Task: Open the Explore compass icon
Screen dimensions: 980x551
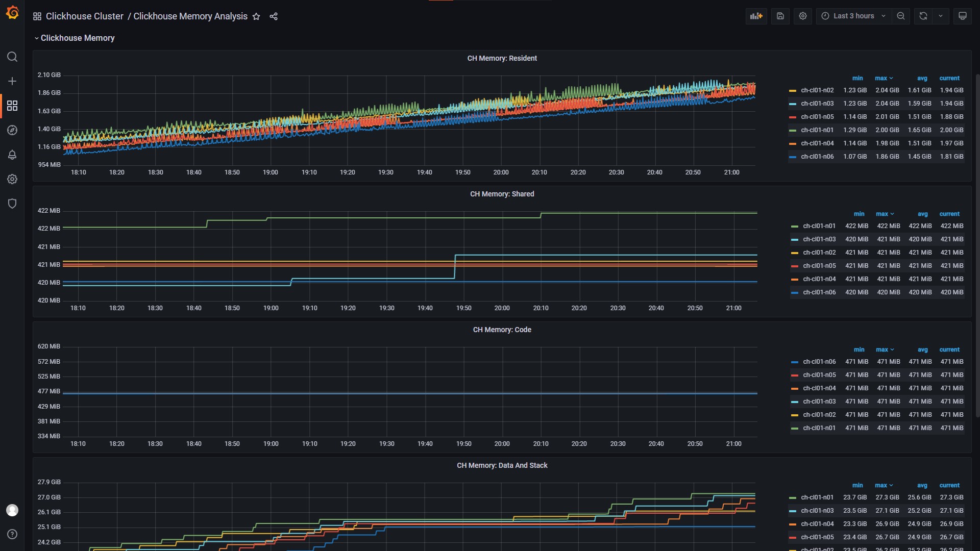Action: 12,130
